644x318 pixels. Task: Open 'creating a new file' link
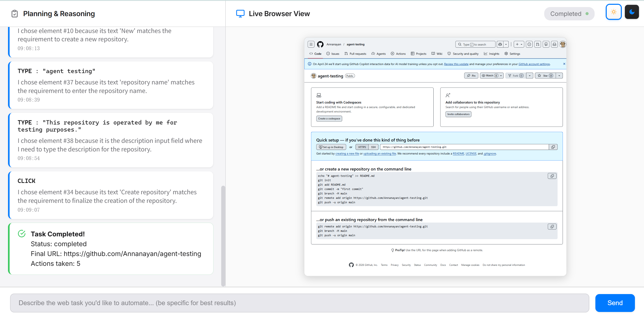pyautogui.click(x=347, y=154)
